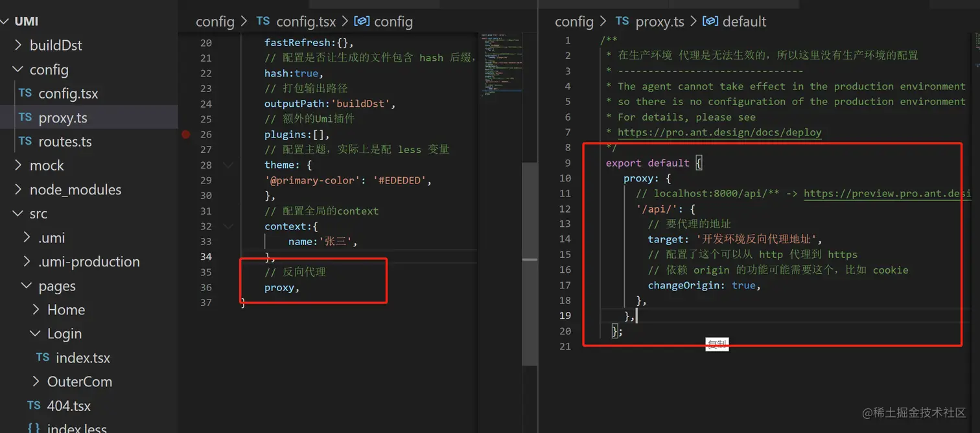Click line number 19 in right editor
The height and width of the screenshot is (433, 980).
[565, 316]
